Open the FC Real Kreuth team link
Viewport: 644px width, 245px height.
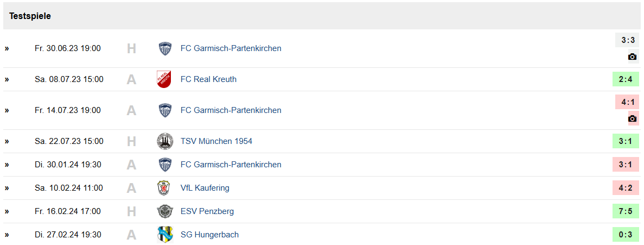(x=209, y=79)
